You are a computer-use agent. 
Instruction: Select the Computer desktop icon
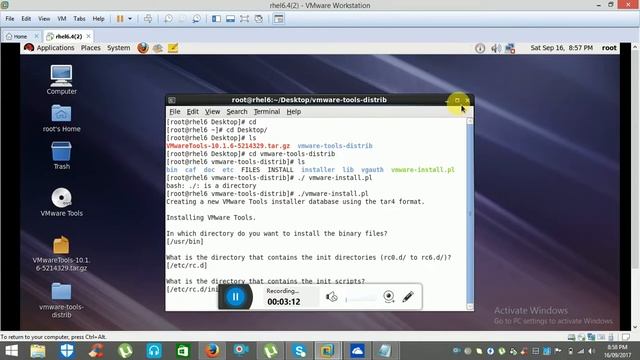pyautogui.click(x=61, y=80)
